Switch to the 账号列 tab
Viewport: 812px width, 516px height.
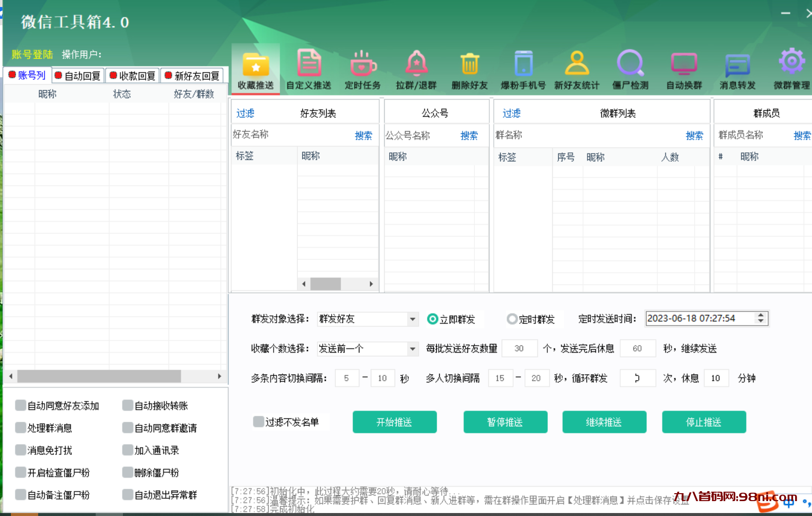(x=27, y=75)
